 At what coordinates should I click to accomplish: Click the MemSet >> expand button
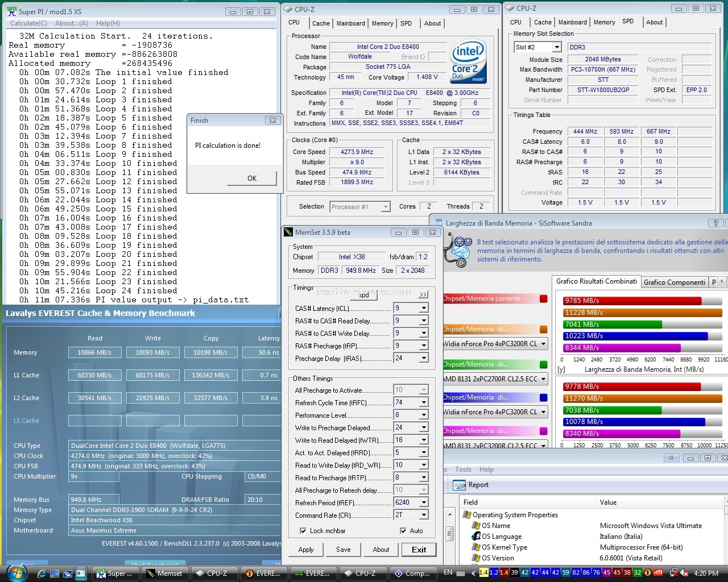pos(423,294)
